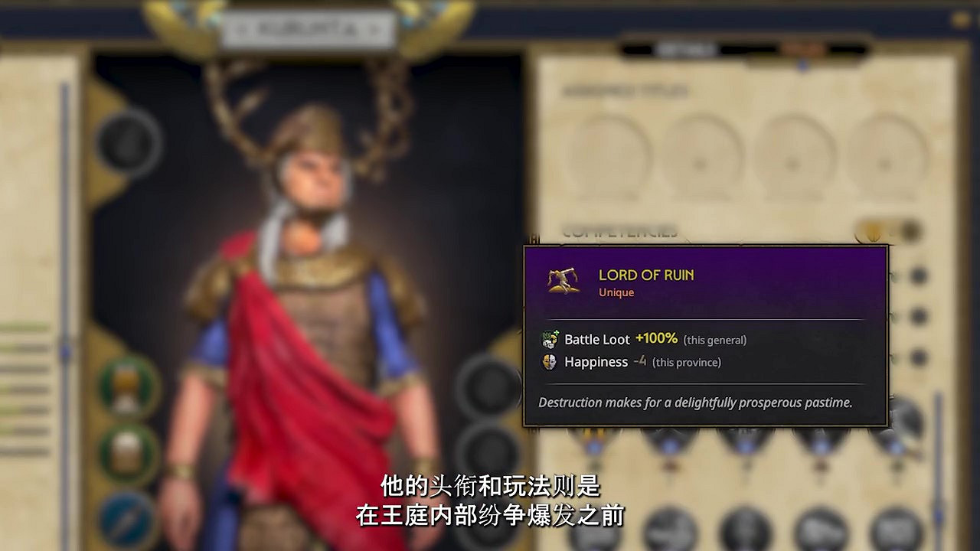This screenshot has height=551, width=980.
Task: Close the character panel with the gold button
Action: (962, 20)
